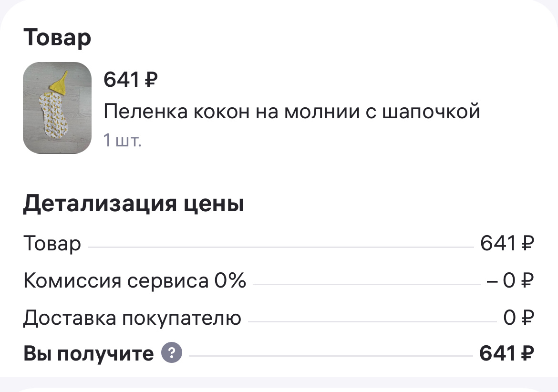Tap the 641 ₽ price beside the product photo
The width and height of the screenshot is (558, 392).
tap(131, 80)
